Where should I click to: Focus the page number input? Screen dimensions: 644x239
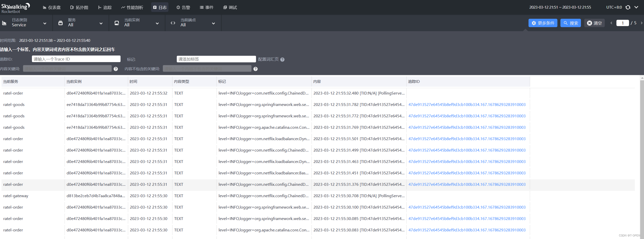(622, 23)
